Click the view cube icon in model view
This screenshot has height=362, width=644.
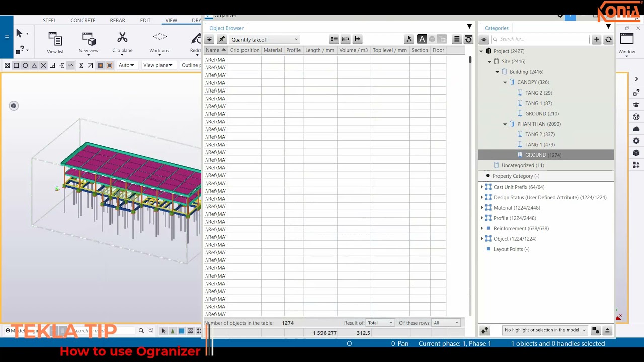[x=14, y=105]
